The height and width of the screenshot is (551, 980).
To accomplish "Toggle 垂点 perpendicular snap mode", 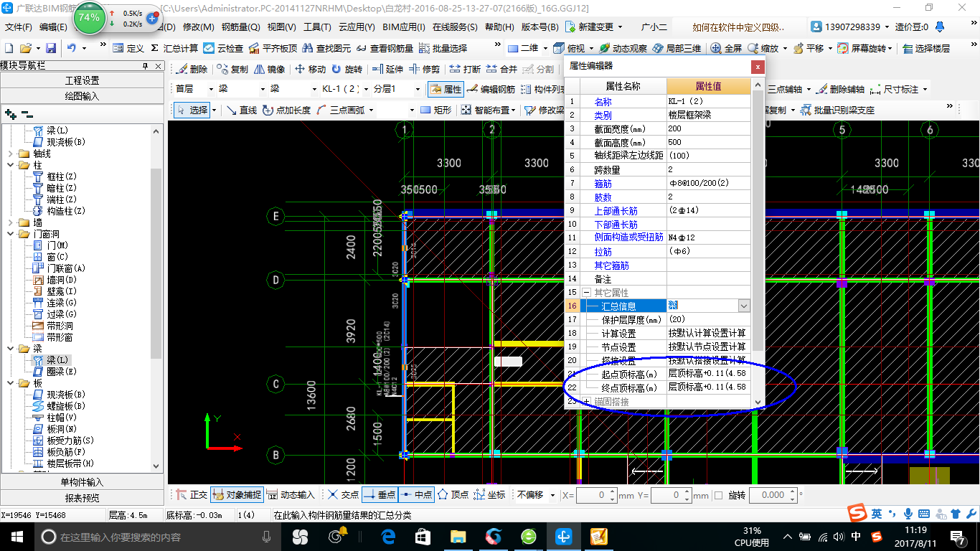I will 380,495.
